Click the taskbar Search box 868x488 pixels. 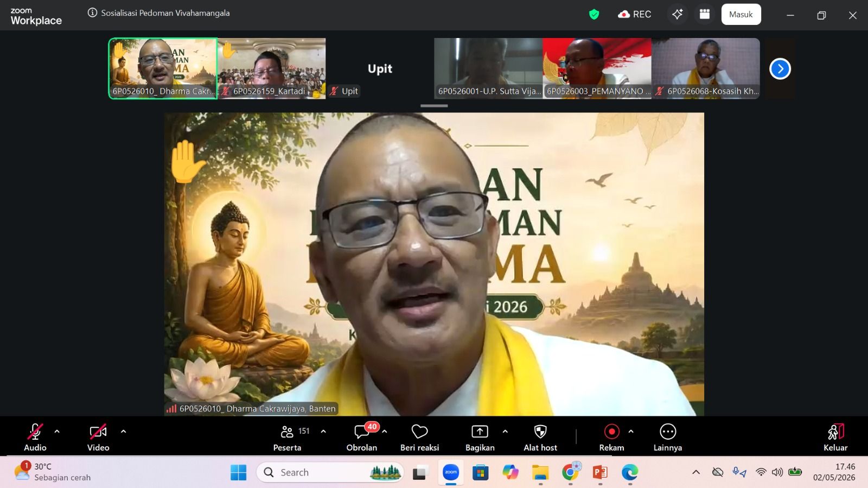coord(330,472)
